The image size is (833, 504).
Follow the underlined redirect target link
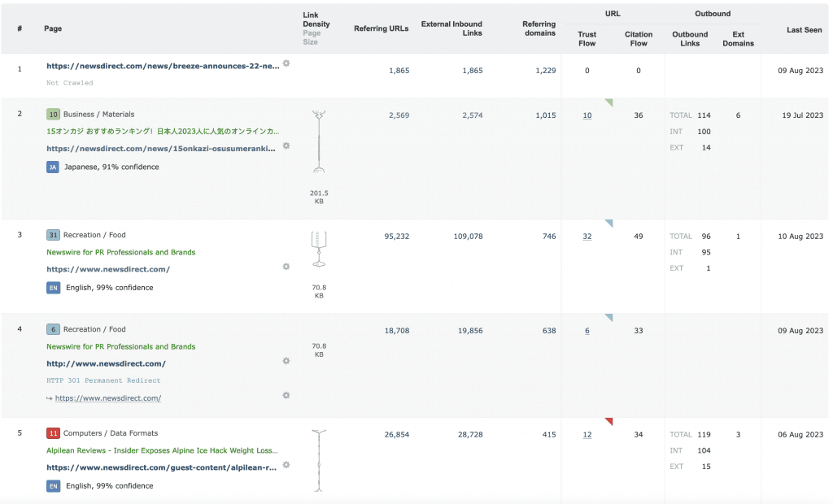108,398
